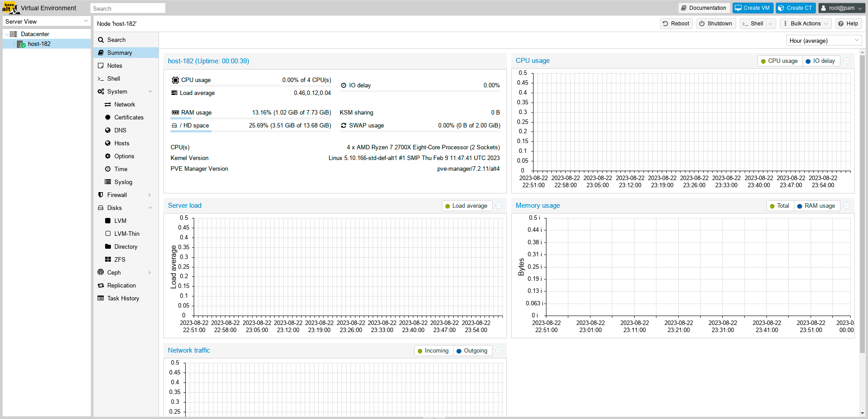Toggle RAM usage series in Memory chart
The image size is (868, 419).
point(816,206)
